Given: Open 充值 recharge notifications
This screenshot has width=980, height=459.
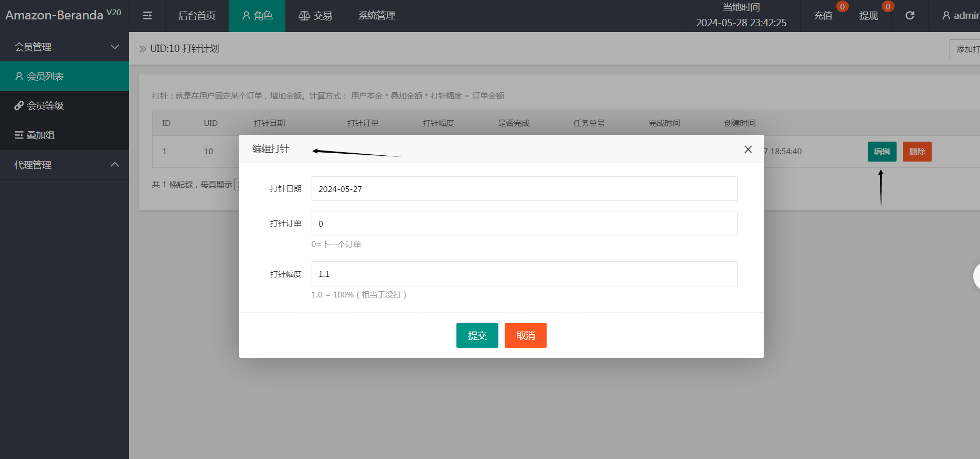Looking at the screenshot, I should [823, 16].
